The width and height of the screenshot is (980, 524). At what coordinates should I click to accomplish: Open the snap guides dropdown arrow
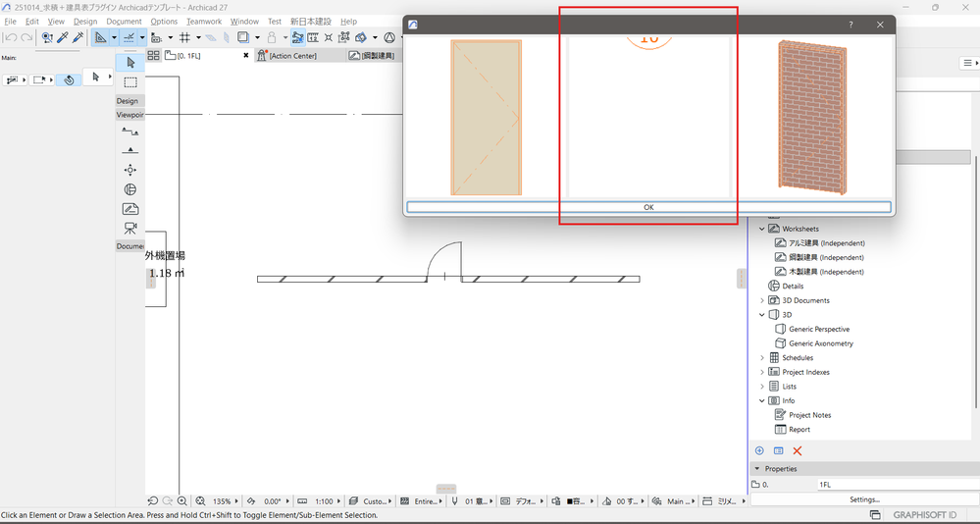click(142, 37)
